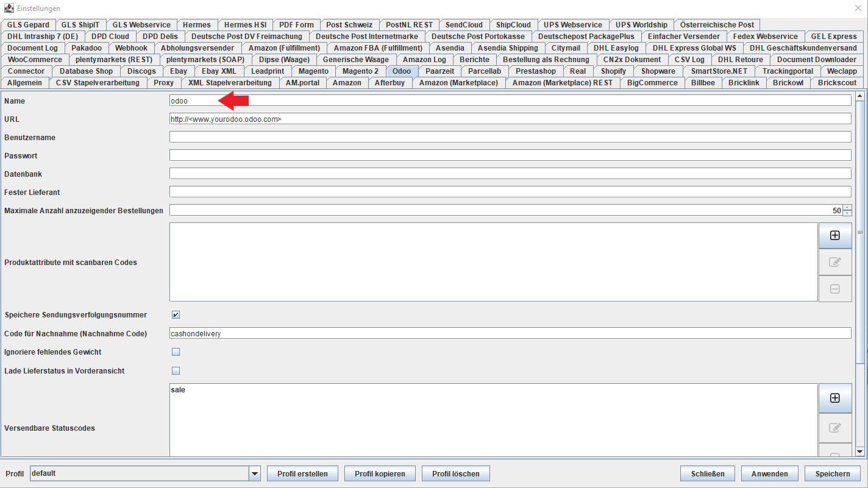Click the Profil löschen button
Image resolution: width=868 pixels, height=488 pixels.
point(455,473)
